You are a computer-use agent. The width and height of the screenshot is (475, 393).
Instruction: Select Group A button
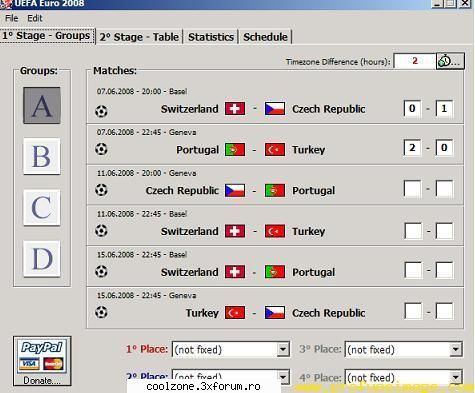(42, 105)
